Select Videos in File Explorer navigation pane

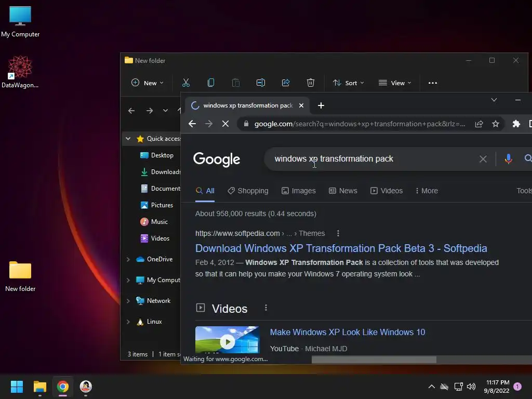click(156, 238)
